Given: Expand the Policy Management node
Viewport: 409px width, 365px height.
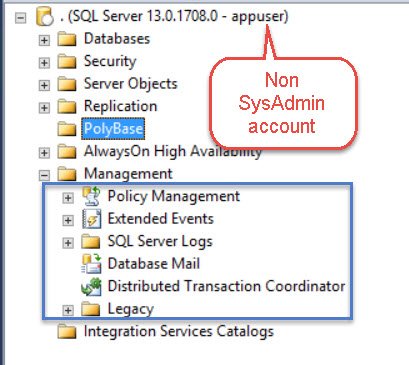Looking at the screenshot, I should coord(68,198).
